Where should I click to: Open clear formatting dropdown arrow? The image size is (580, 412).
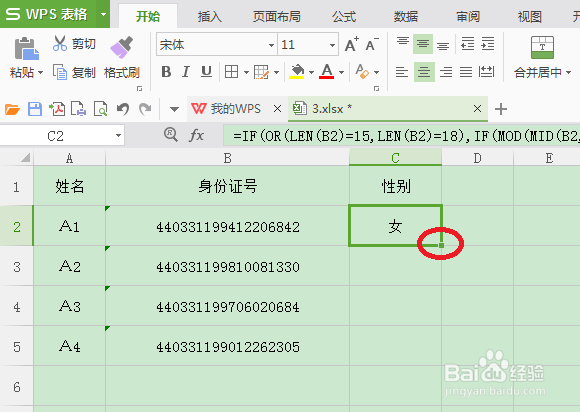coord(377,72)
